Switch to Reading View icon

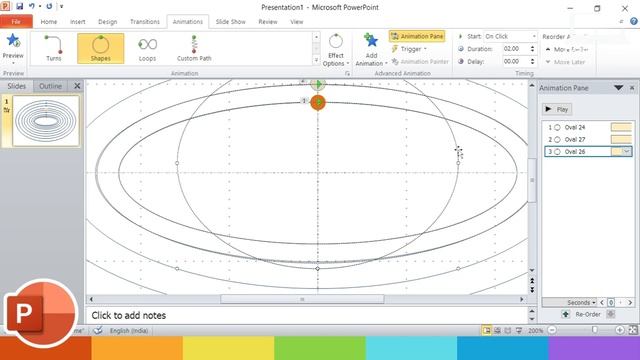(508, 330)
